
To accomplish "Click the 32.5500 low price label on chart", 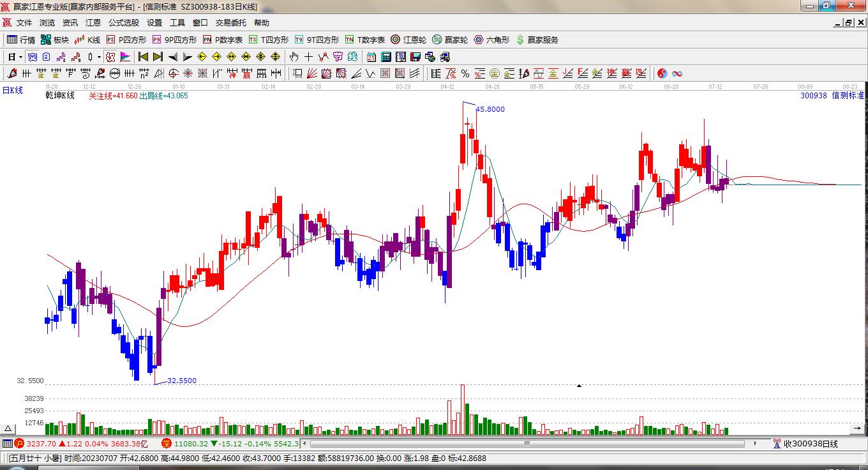I will [182, 381].
